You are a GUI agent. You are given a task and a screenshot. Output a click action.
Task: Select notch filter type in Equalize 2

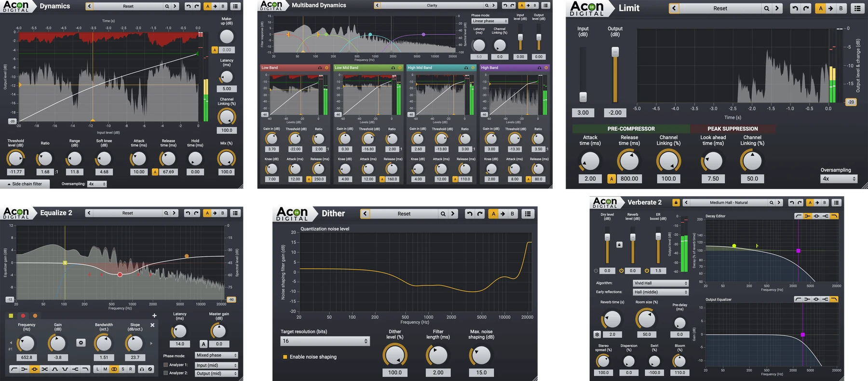[65, 369]
